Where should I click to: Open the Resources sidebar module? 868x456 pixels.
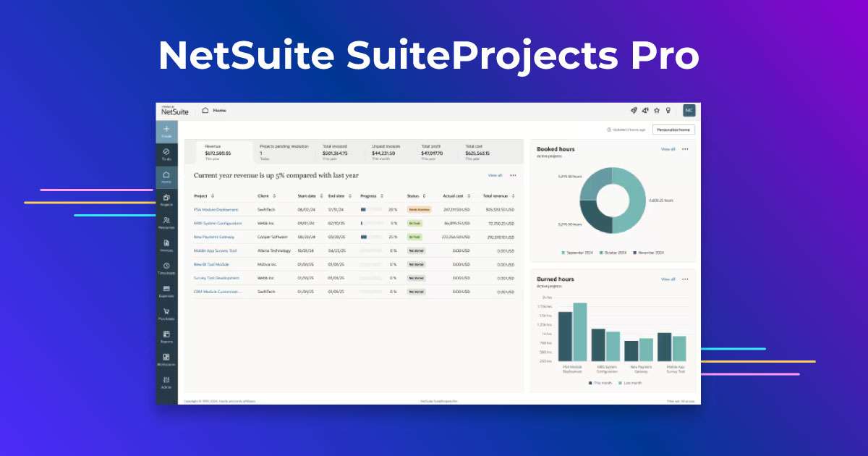click(166, 223)
